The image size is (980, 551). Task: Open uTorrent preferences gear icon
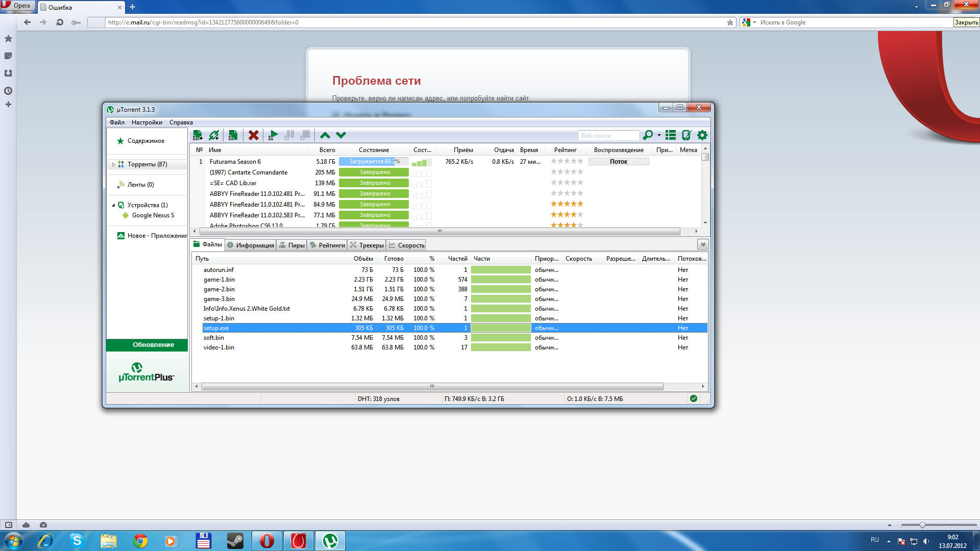(702, 135)
